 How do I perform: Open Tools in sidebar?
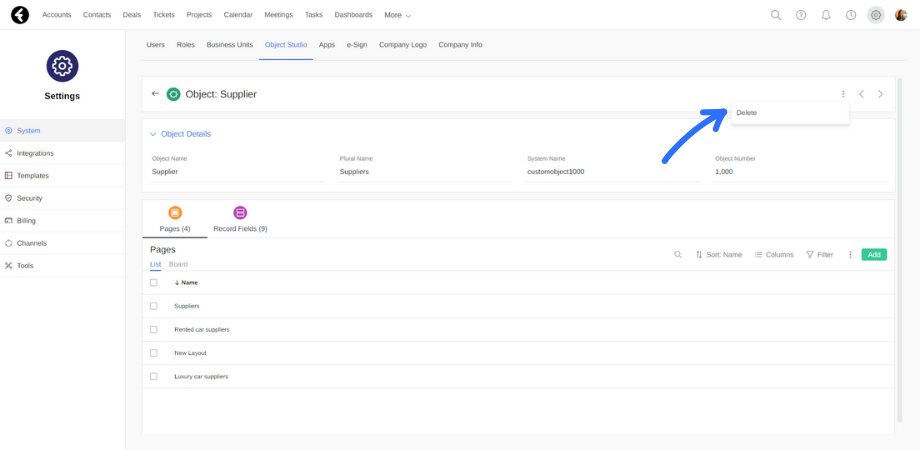tap(62, 265)
